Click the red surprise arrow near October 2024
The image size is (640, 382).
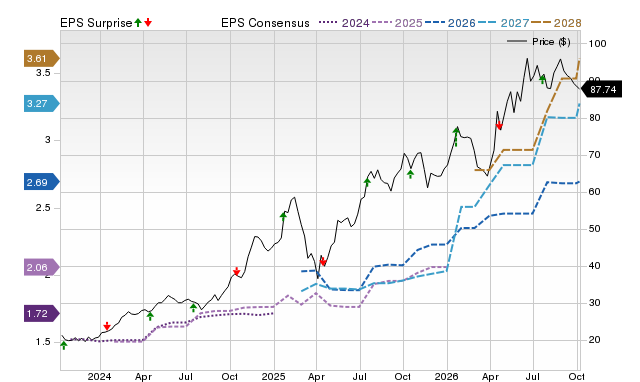tap(236, 271)
